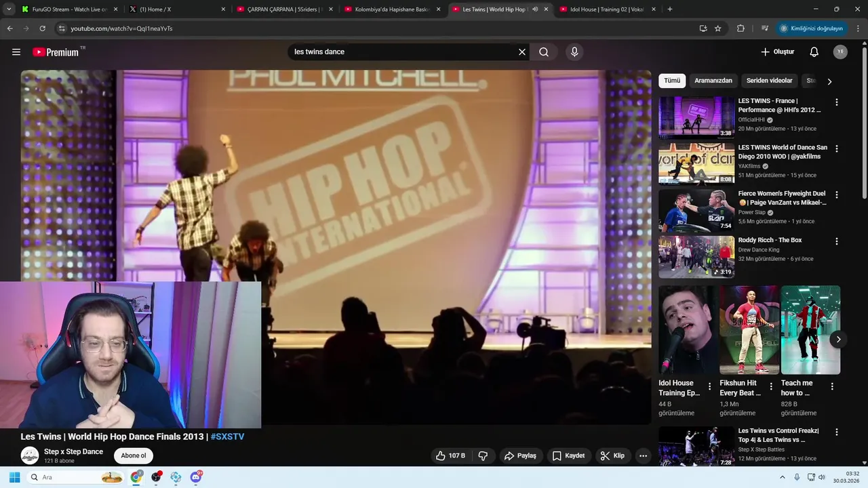Clear the search box with the X
868x488 pixels.
[522, 52]
